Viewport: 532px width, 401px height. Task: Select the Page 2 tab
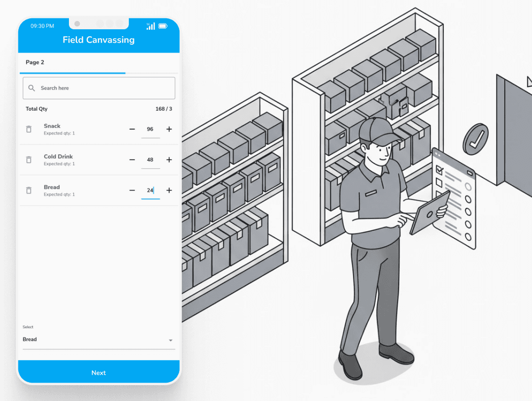tap(35, 63)
